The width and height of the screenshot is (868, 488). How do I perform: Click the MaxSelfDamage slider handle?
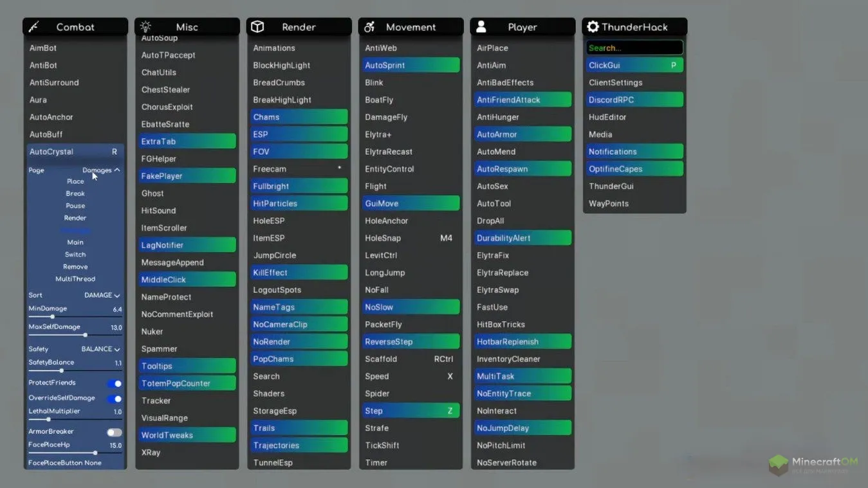[85, 335]
